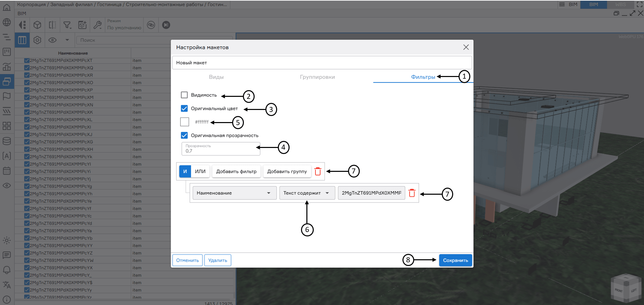Open the Текст содержит condition dropdown
Screen dimensions: 644x305
point(307,193)
